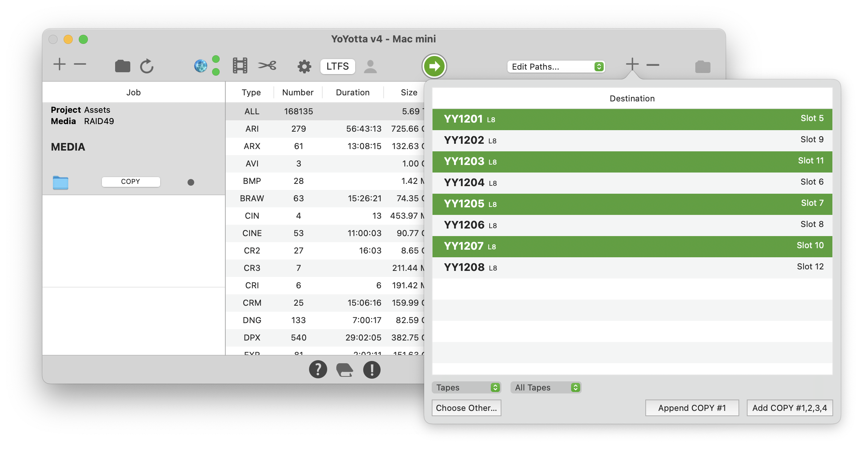
Task: Select the CINE type row
Action: [x=325, y=233]
